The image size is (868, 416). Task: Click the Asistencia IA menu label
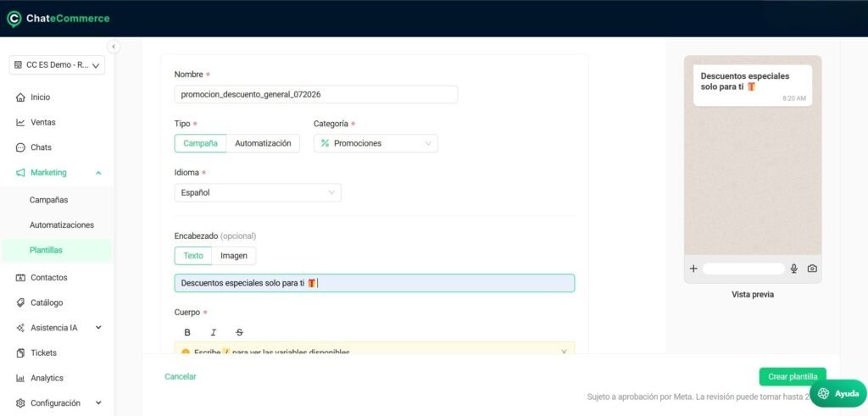pyautogui.click(x=53, y=328)
